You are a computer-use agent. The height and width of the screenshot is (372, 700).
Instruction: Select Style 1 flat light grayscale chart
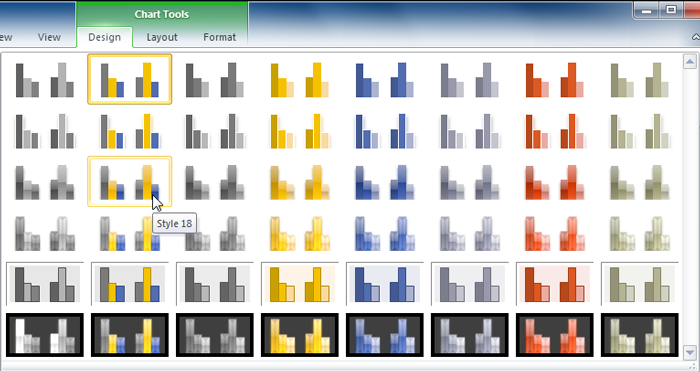[x=45, y=79]
